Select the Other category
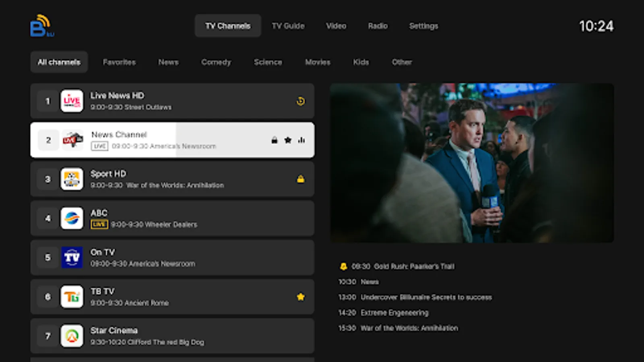 click(402, 62)
